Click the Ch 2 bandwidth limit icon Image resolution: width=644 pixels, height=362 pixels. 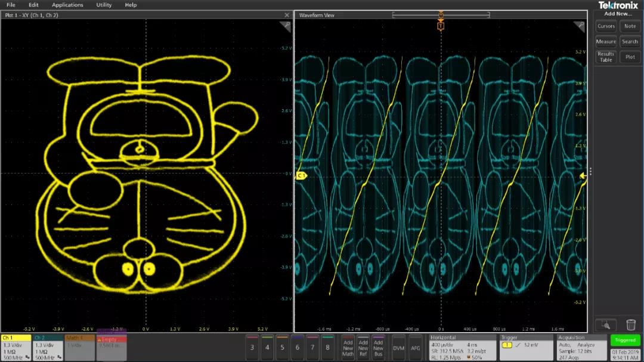point(60,357)
